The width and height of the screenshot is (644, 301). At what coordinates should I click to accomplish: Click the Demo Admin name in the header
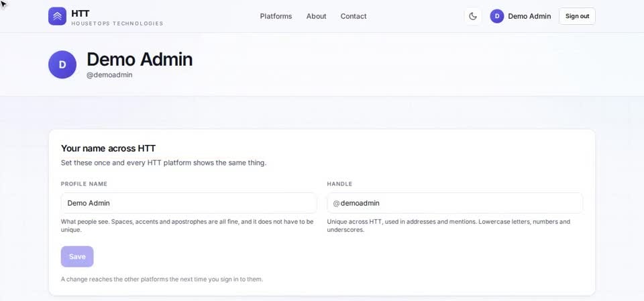[x=529, y=16]
